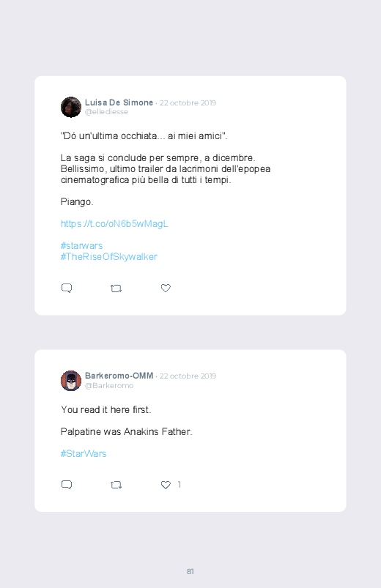381x588 pixels.
Task: Like Luisa De Simone's tweet
Action: [x=166, y=288]
